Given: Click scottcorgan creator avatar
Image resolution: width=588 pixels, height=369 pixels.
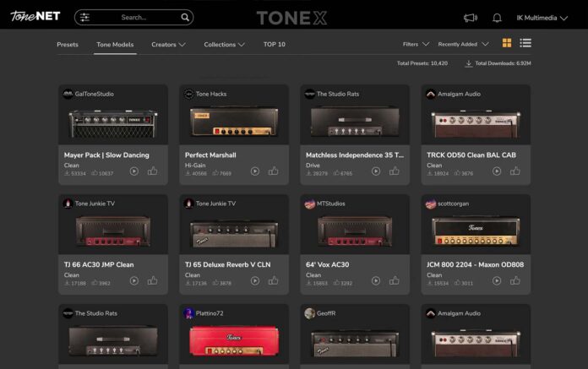Looking at the screenshot, I should (x=431, y=203).
